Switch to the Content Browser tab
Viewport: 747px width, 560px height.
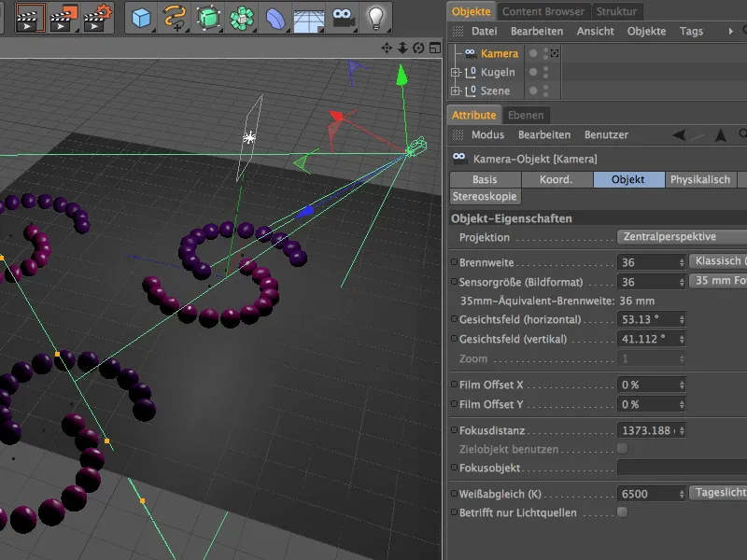coord(543,11)
